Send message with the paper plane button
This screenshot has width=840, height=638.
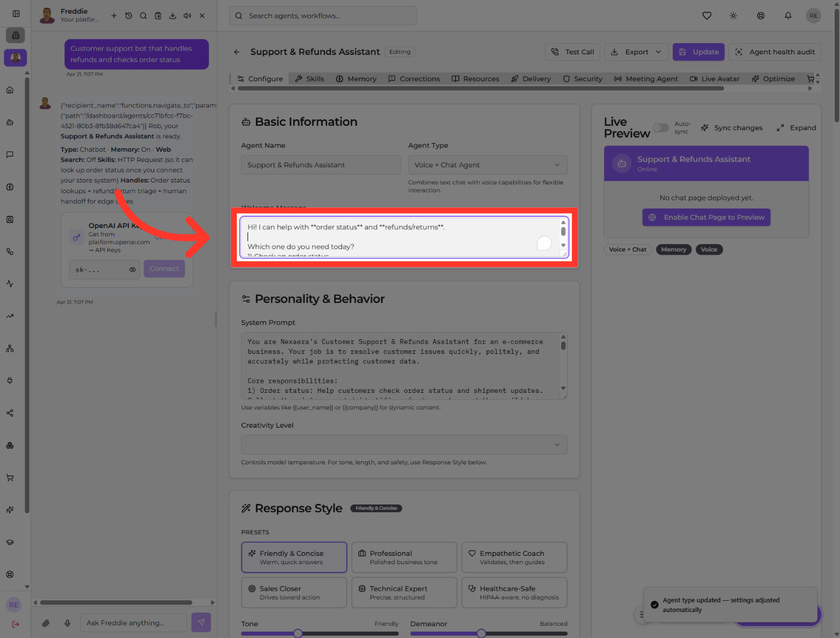coord(201,622)
